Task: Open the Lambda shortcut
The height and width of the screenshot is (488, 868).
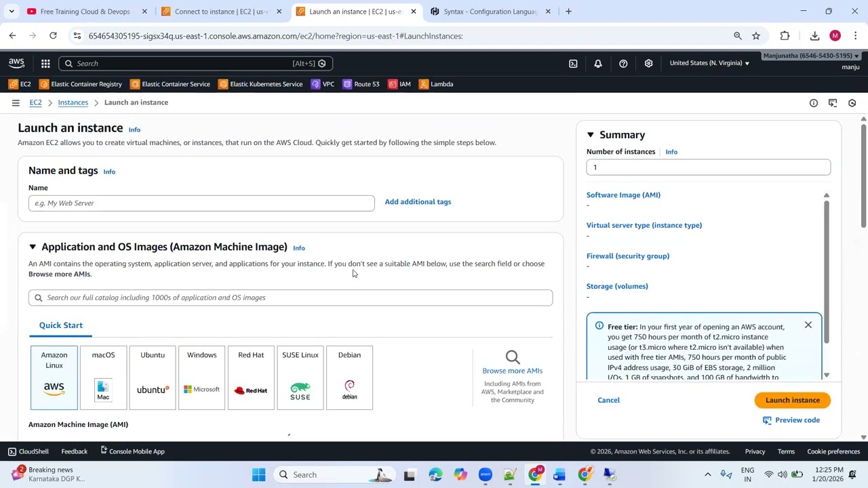Action: point(436,84)
